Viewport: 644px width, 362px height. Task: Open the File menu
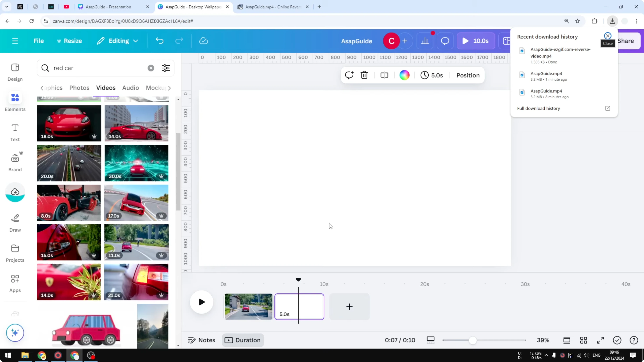pos(38,41)
